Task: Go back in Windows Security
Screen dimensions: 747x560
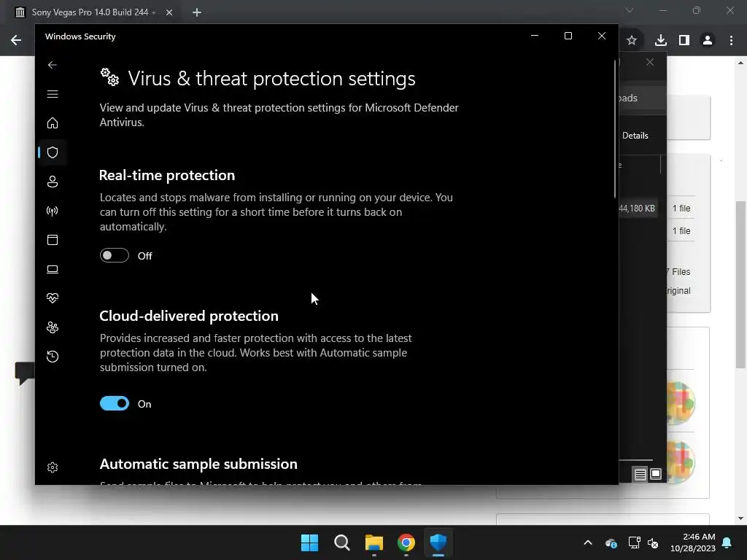Action: pyautogui.click(x=53, y=65)
